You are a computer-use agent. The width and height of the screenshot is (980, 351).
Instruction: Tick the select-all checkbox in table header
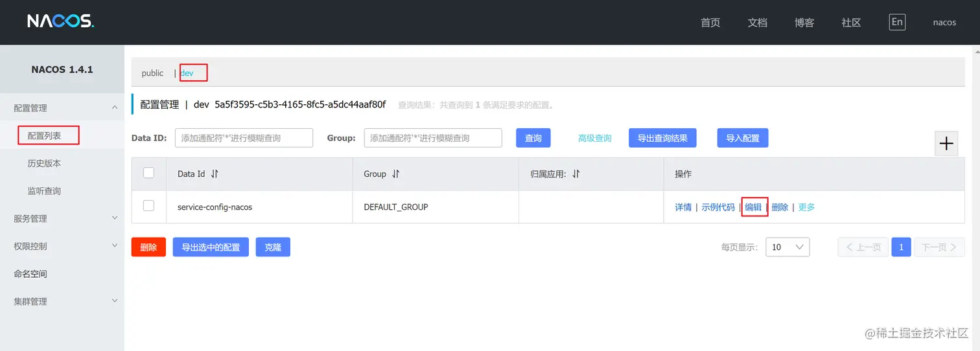(x=148, y=173)
